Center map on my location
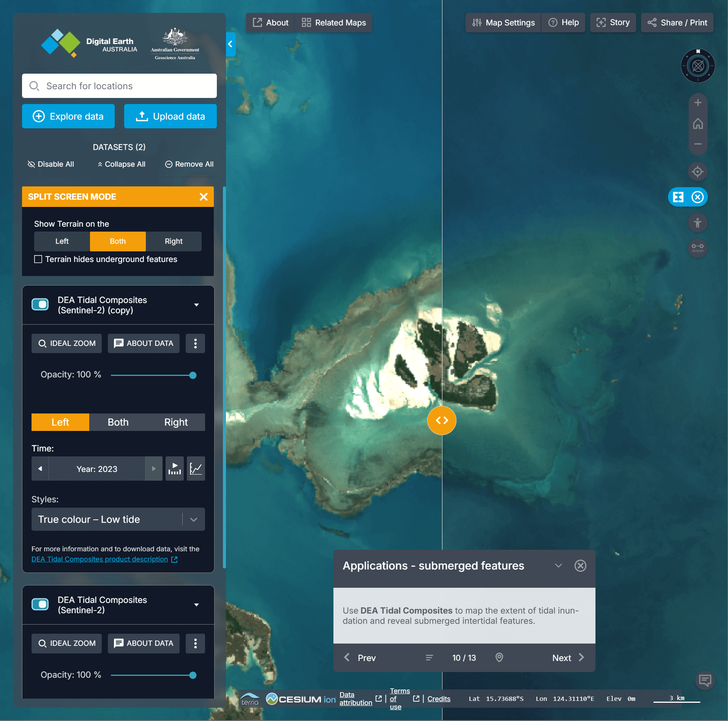 (x=697, y=172)
